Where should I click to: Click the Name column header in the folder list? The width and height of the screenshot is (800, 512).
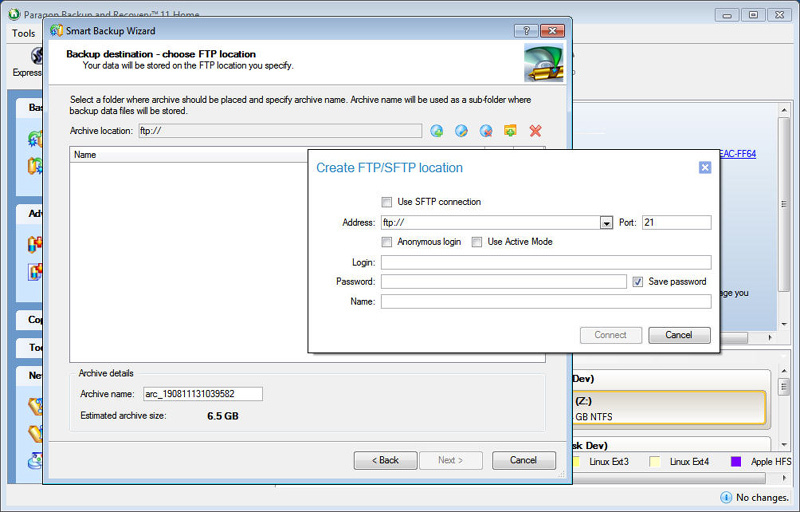[x=189, y=155]
